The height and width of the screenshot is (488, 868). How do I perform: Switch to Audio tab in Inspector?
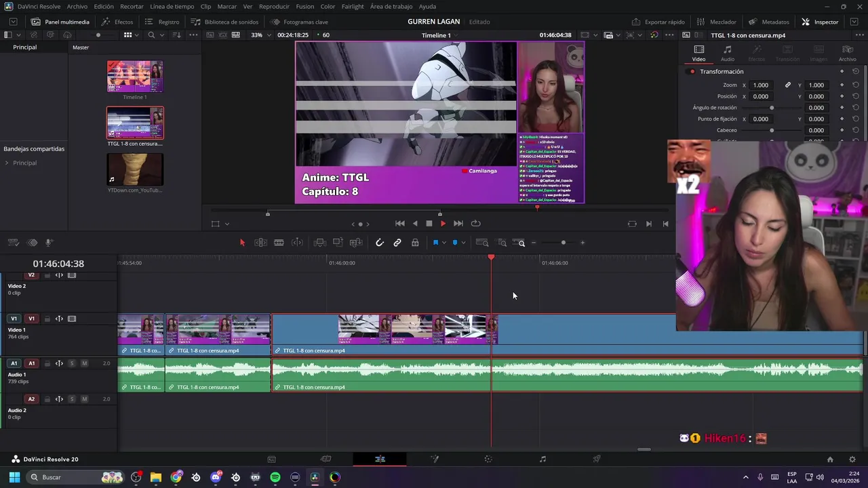click(727, 54)
